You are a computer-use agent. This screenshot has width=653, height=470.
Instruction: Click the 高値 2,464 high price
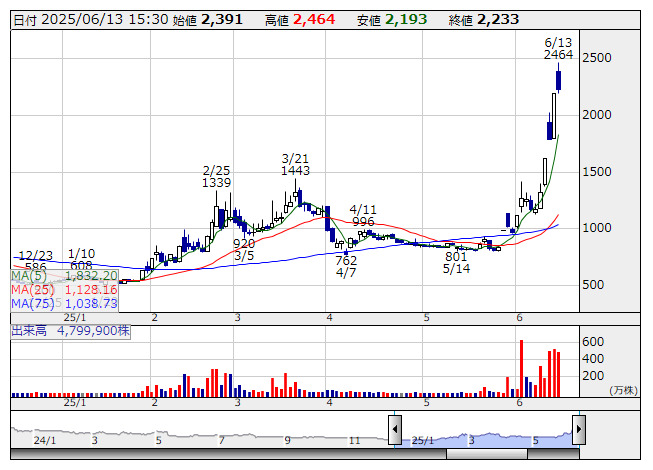tap(300, 20)
